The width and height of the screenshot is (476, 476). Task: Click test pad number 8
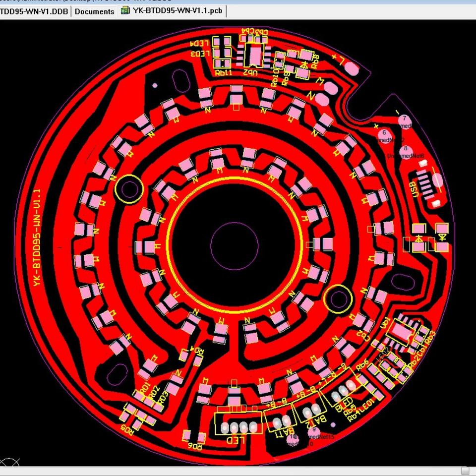[406, 149]
